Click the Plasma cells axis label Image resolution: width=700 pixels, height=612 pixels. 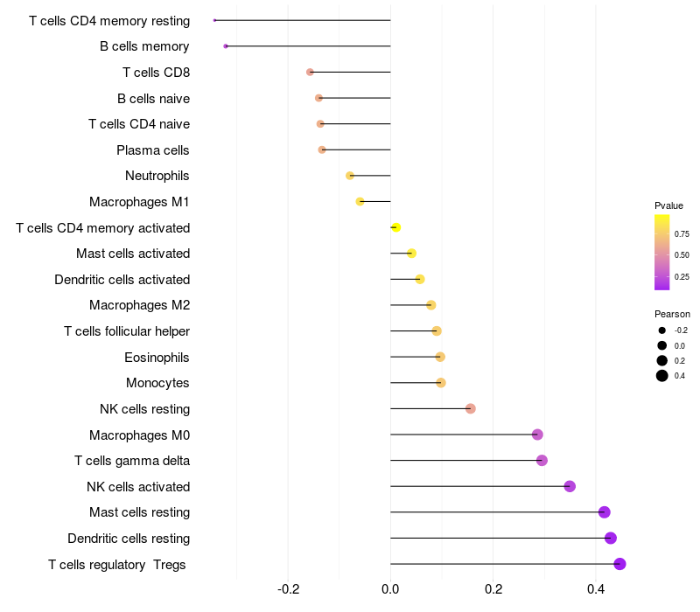[x=153, y=150]
